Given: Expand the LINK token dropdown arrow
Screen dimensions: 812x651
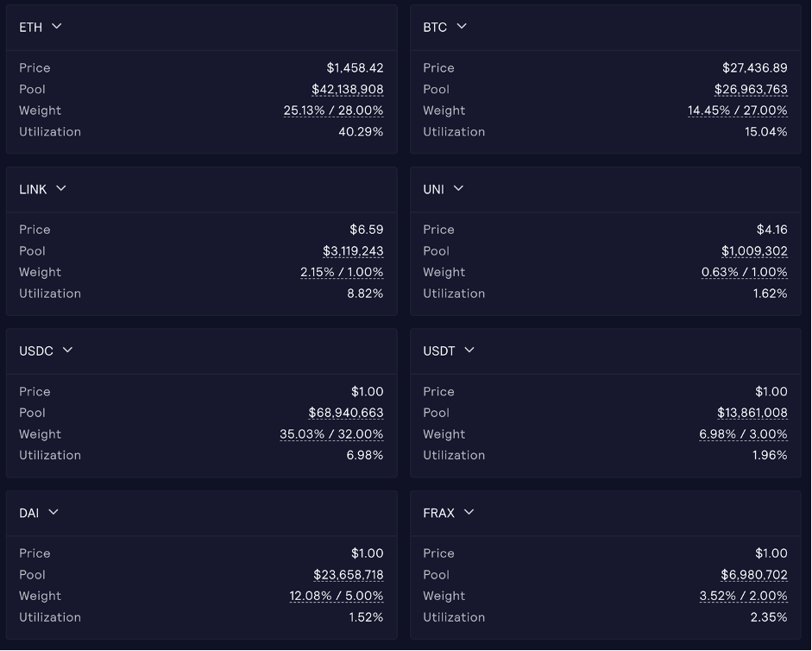Looking at the screenshot, I should click(x=60, y=188).
